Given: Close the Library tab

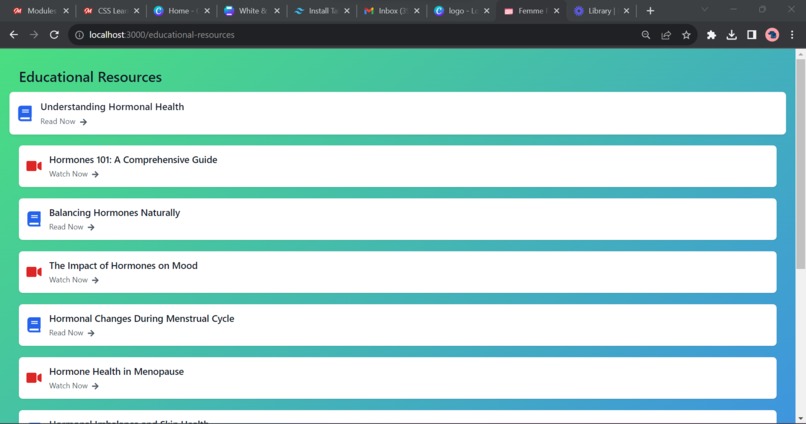Looking at the screenshot, I should pos(626,11).
